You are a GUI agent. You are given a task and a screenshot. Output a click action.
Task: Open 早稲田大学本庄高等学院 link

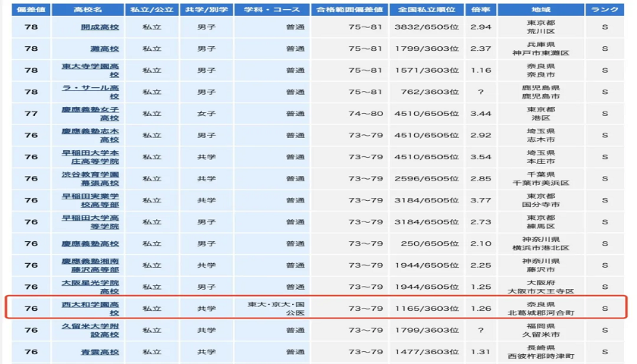pos(89,157)
